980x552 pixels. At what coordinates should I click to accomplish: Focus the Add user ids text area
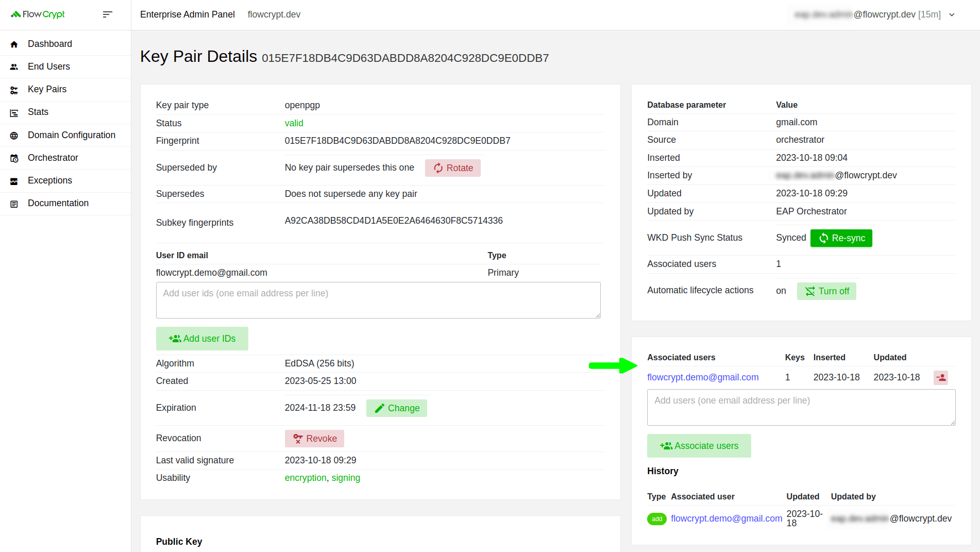[378, 300]
